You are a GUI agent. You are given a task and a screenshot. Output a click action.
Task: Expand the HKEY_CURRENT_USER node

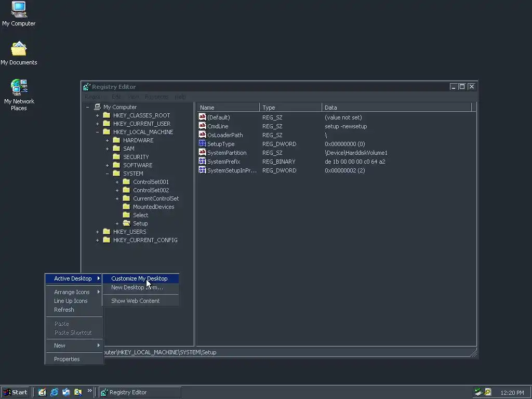point(97,124)
